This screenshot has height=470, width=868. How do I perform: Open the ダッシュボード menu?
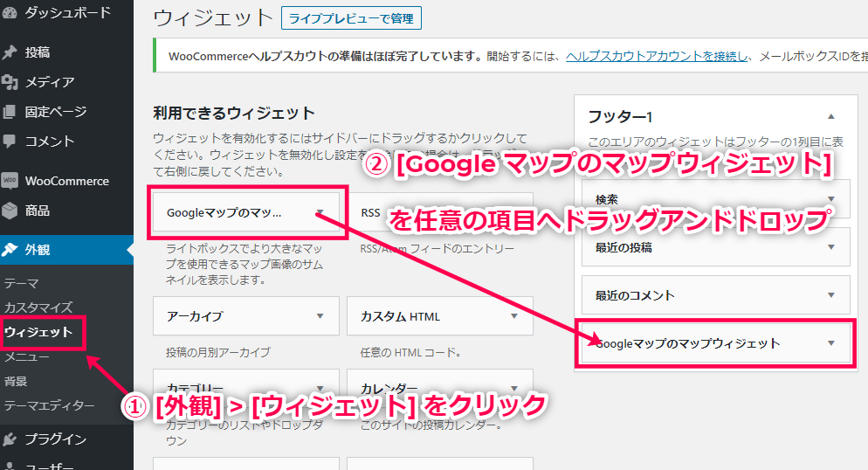point(66,13)
